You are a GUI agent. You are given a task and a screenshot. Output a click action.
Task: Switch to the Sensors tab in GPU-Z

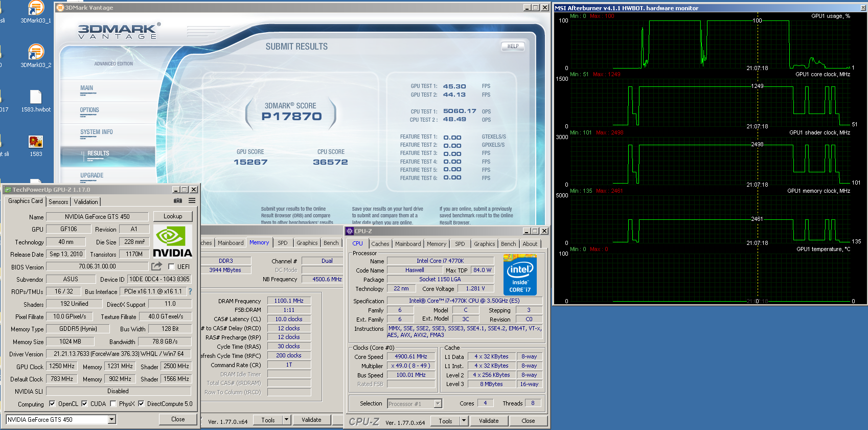[x=58, y=202]
